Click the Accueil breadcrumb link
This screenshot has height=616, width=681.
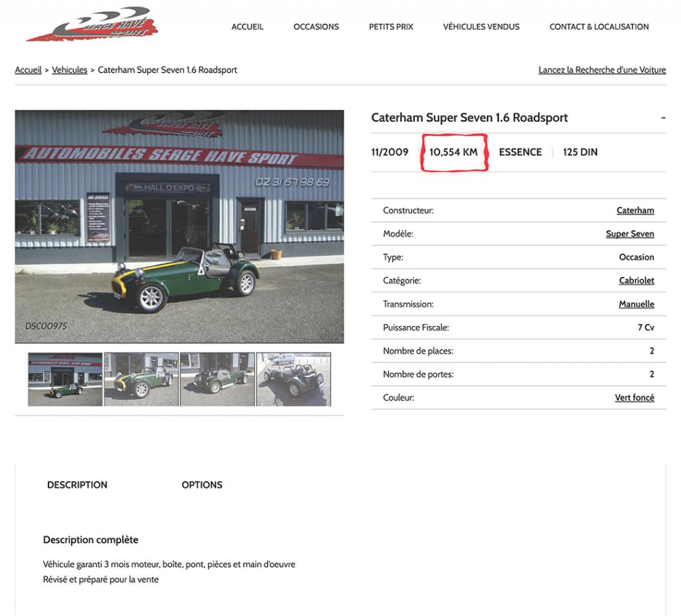tap(28, 70)
